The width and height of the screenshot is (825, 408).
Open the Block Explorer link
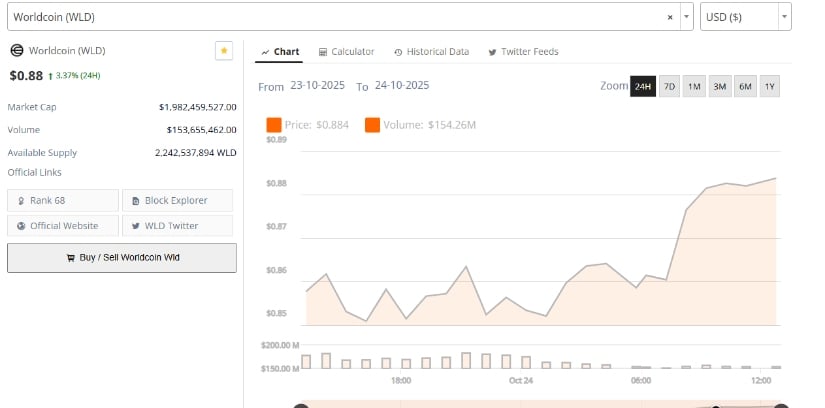[x=177, y=200]
